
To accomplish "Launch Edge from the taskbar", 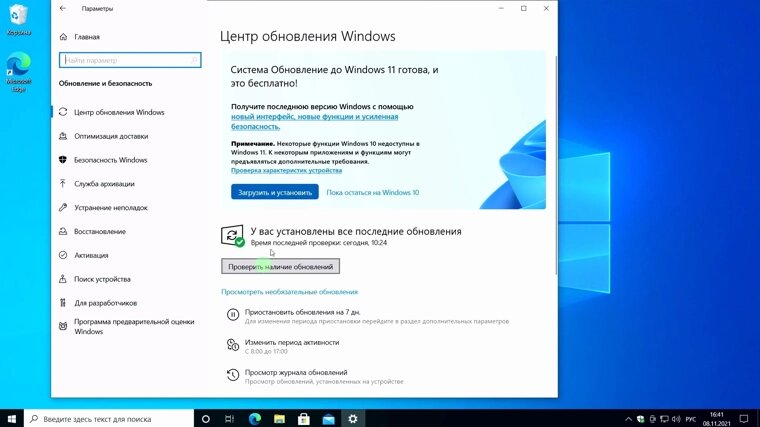I will pyautogui.click(x=254, y=419).
